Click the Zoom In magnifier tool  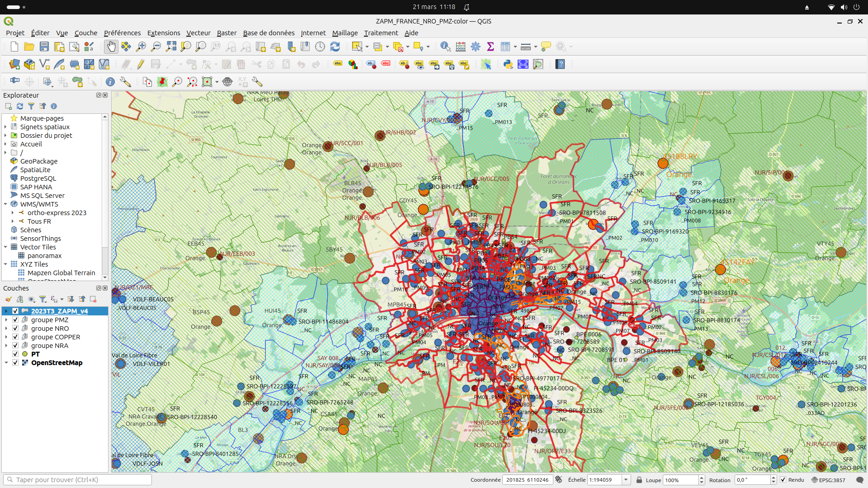[141, 47]
